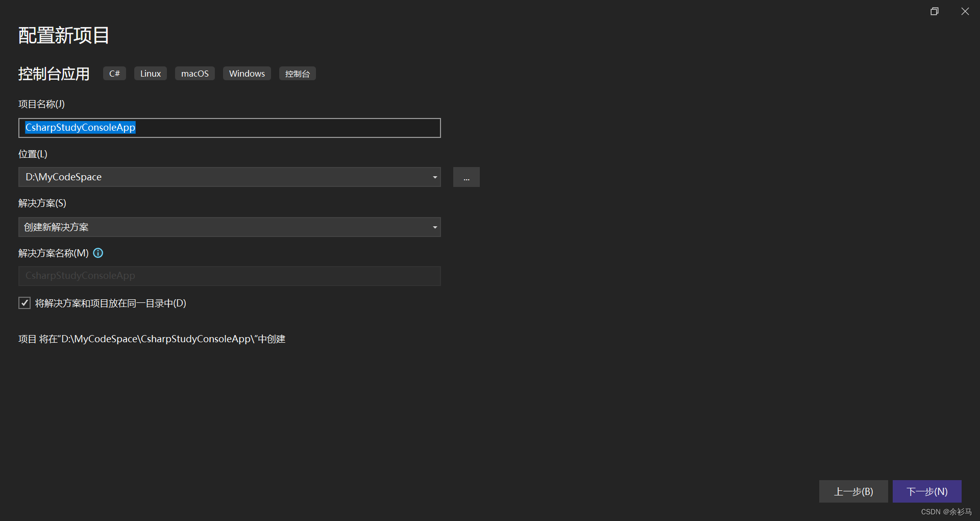Click the 项目名称(J) label

(41, 104)
